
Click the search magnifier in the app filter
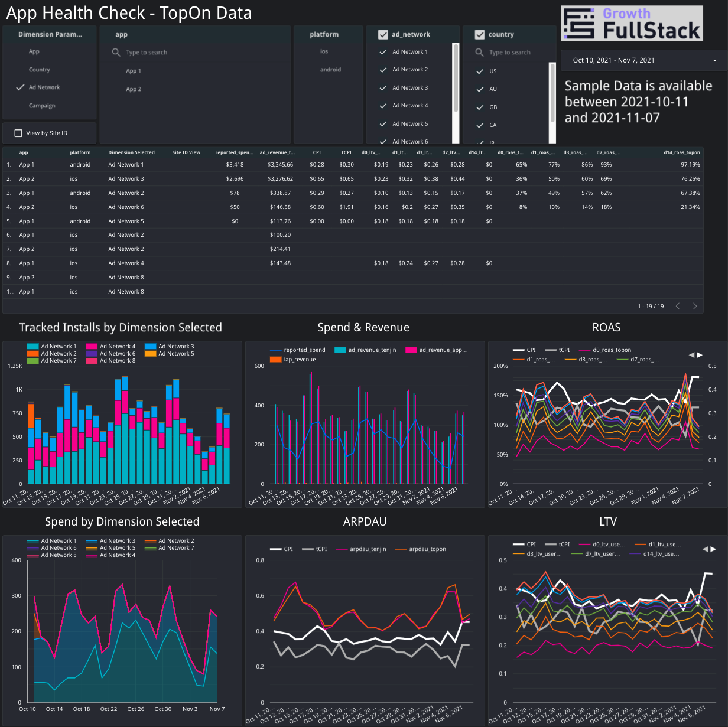coord(116,52)
